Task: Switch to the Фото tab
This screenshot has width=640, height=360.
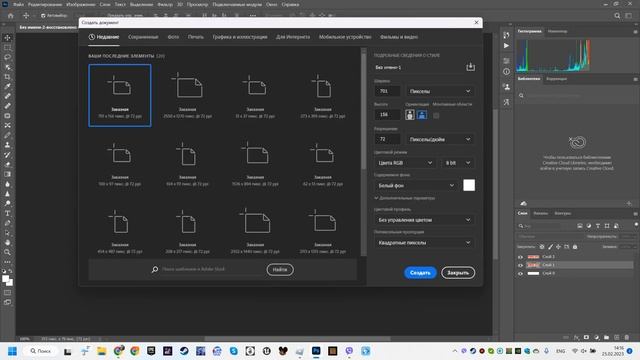Action: point(173,37)
